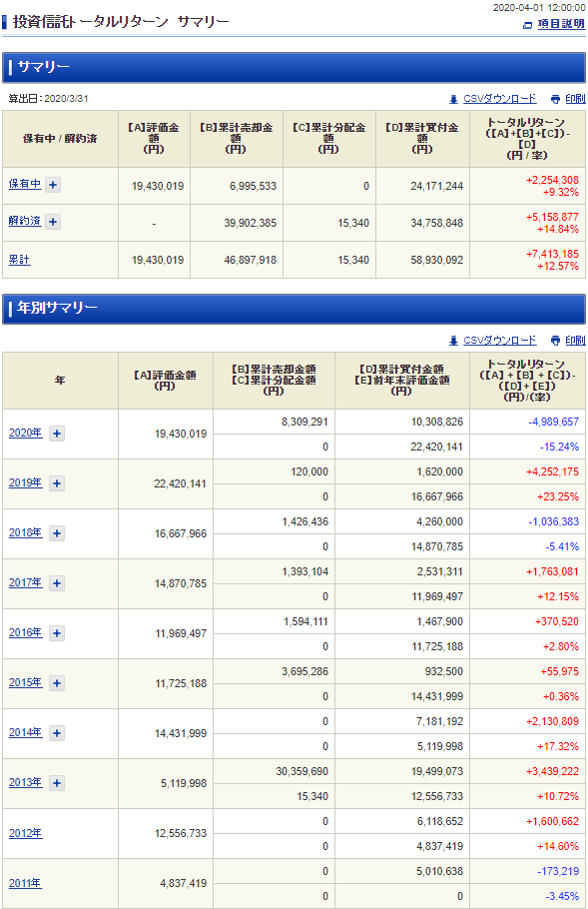
Task: Download CSV for the サマリー table
Action: click(499, 99)
